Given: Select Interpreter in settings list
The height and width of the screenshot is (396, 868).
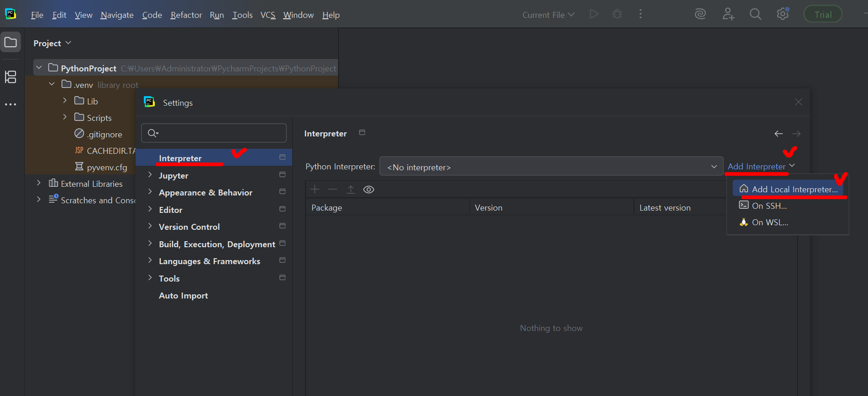Looking at the screenshot, I should click(214, 157).
